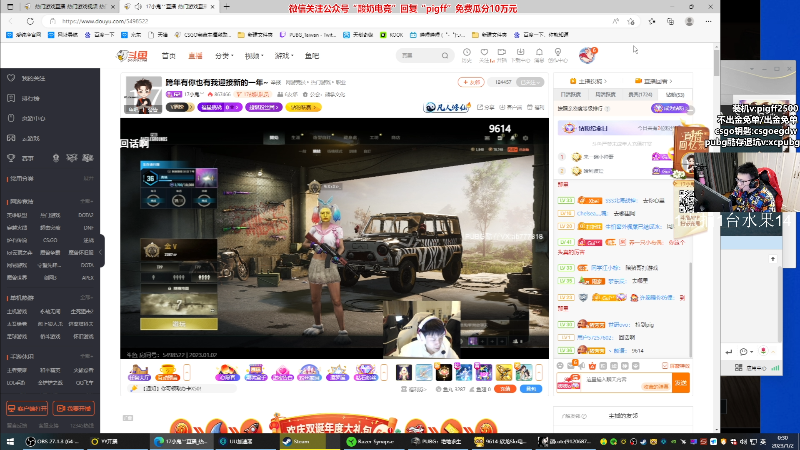Open the user avatar in header

click(587, 55)
